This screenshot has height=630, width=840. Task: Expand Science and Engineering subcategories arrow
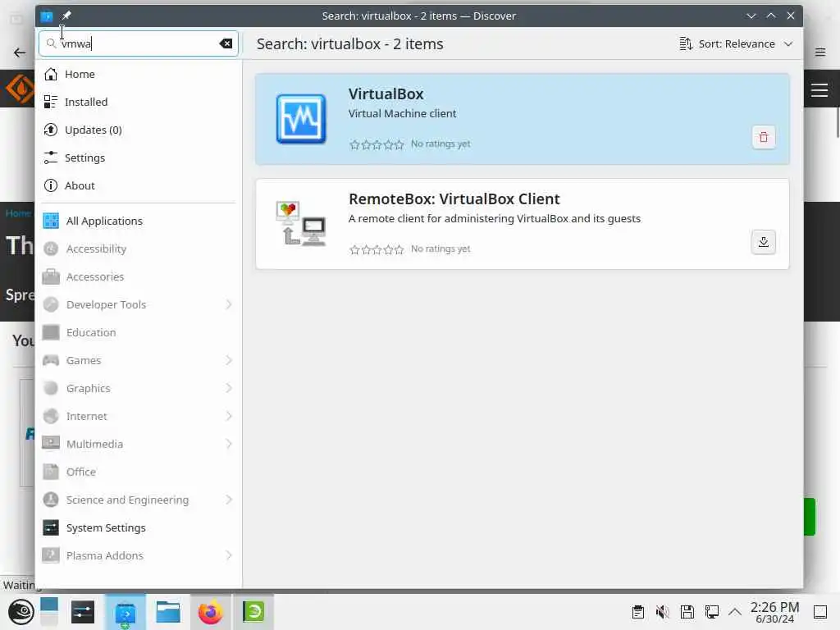coord(229,500)
